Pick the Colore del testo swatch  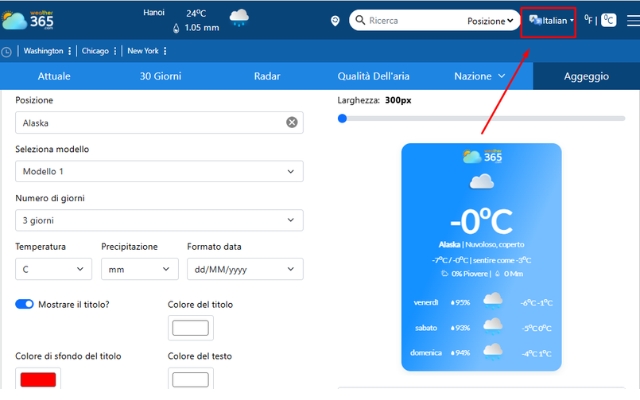coord(190,380)
